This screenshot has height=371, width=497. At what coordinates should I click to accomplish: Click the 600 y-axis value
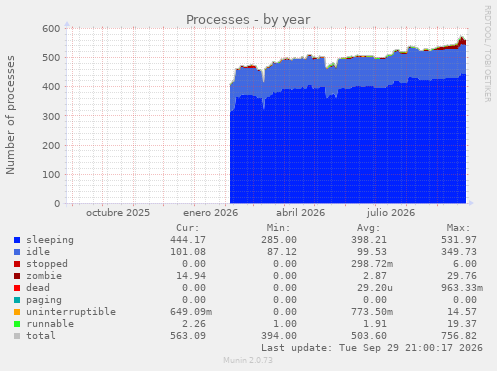point(51,28)
